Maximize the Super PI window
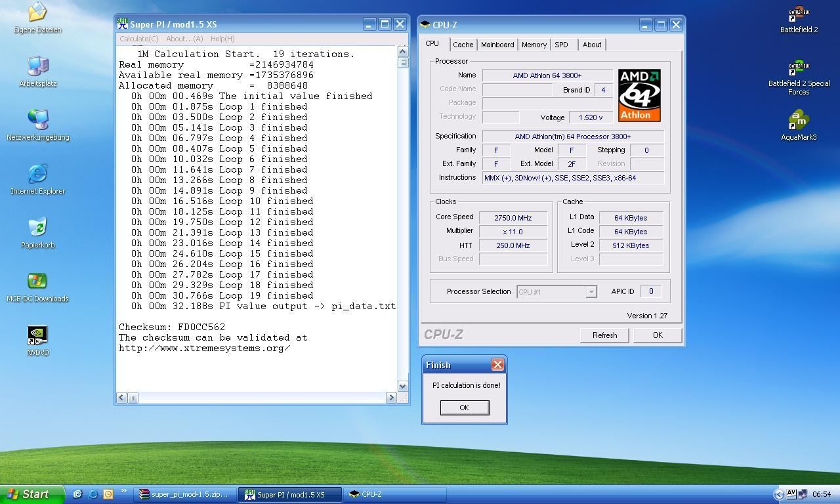The height and width of the screenshot is (504, 840). (385, 24)
